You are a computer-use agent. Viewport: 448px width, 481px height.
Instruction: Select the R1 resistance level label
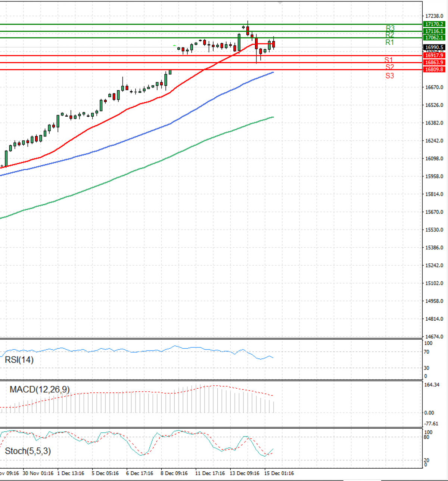point(389,41)
